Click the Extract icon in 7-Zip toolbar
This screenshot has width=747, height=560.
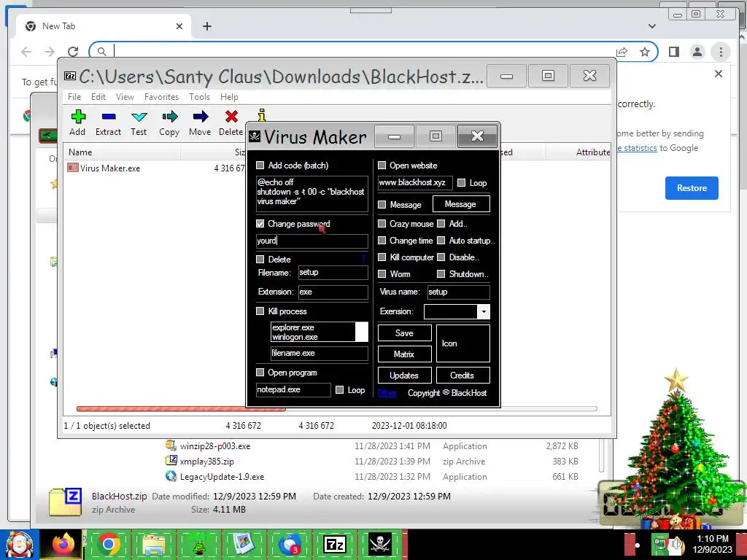point(109,117)
